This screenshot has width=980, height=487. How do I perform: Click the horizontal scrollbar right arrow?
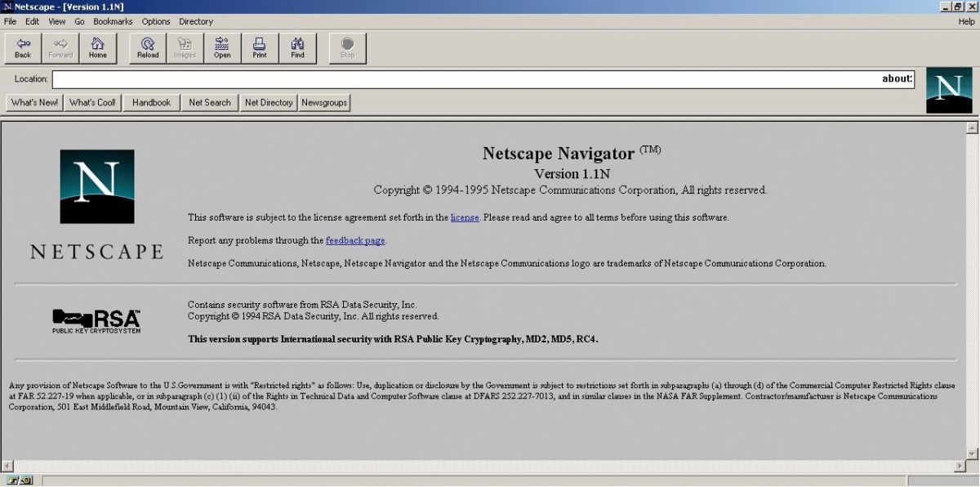click(960, 466)
